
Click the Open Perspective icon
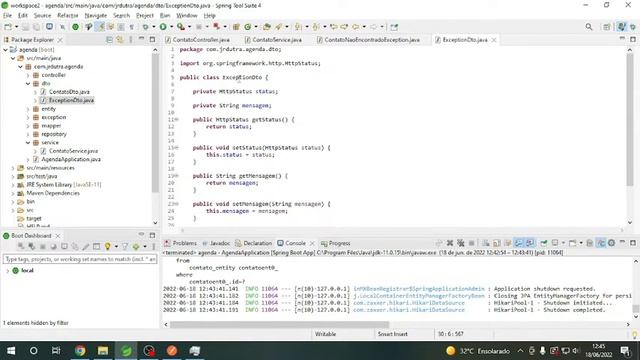(x=607, y=27)
